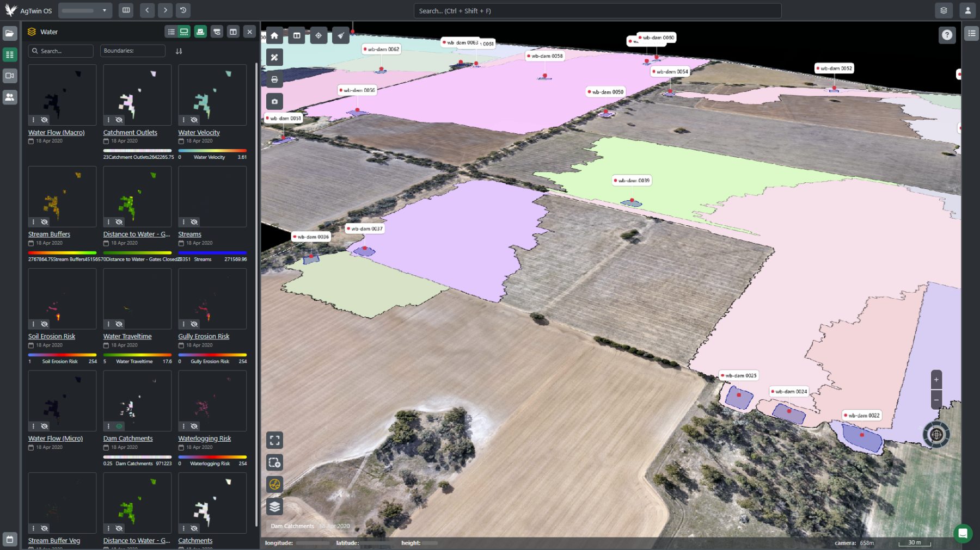
Task: Open chat widget at bottom right
Action: [x=963, y=533]
